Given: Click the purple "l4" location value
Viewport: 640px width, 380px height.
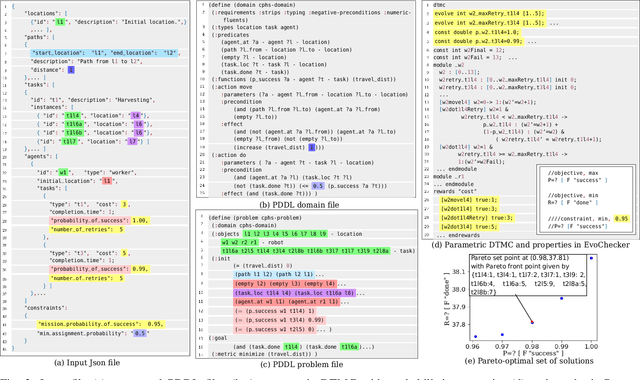Looking at the screenshot, I should click(136, 116).
